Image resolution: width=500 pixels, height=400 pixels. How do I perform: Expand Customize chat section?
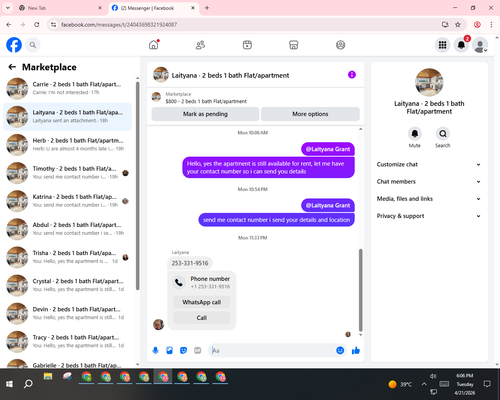pyautogui.click(x=429, y=164)
